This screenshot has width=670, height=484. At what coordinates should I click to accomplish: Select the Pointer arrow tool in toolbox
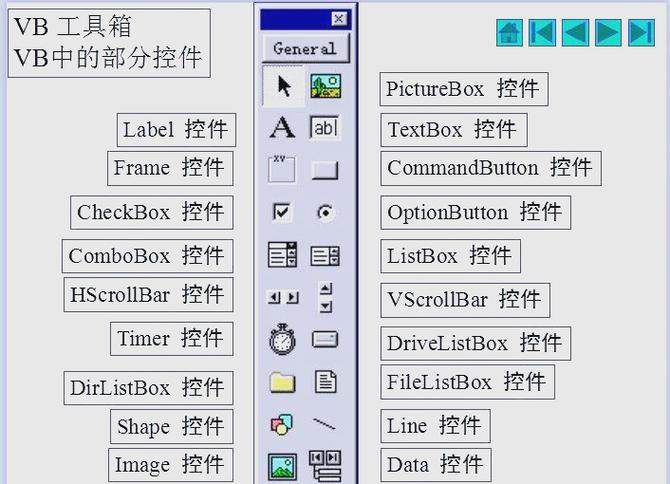[283, 86]
